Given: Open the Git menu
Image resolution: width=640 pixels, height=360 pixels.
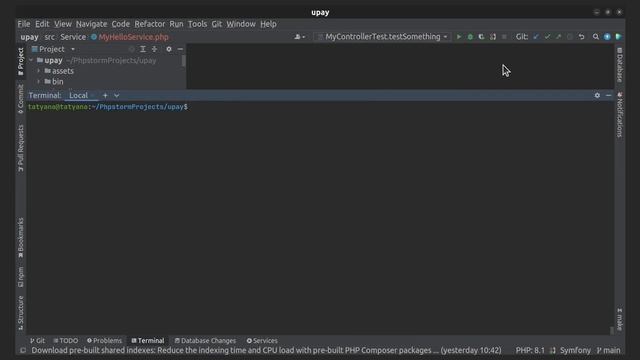Looking at the screenshot, I should [217, 24].
